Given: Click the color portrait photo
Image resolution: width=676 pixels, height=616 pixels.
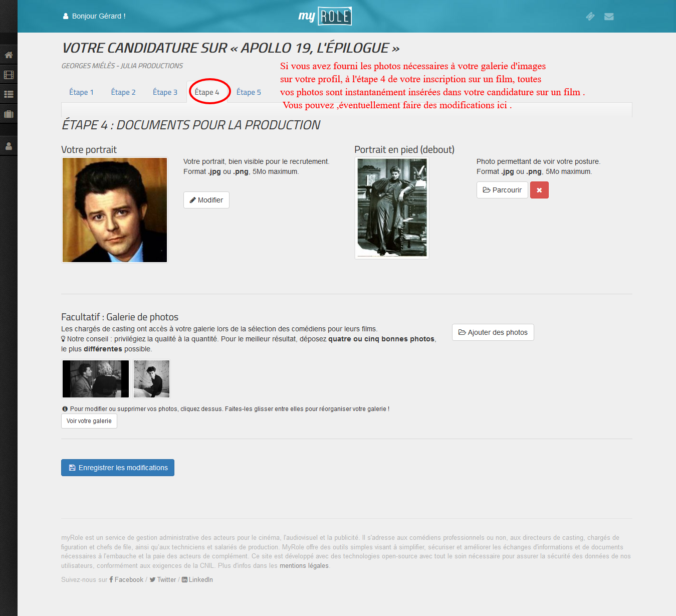Looking at the screenshot, I should [x=115, y=210].
